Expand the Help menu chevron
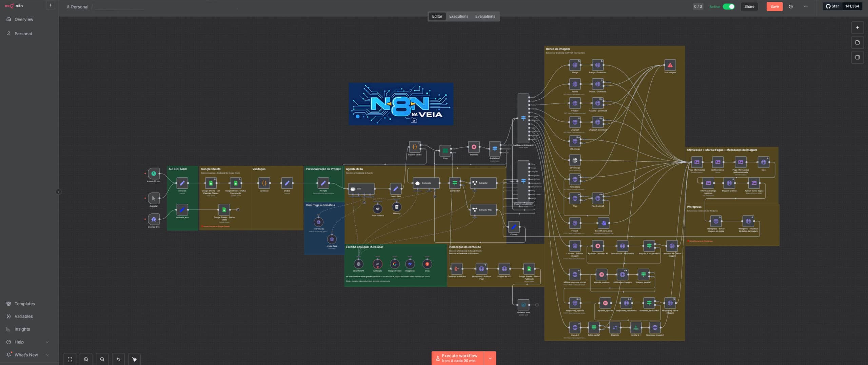The height and width of the screenshot is (365, 868). [47, 342]
